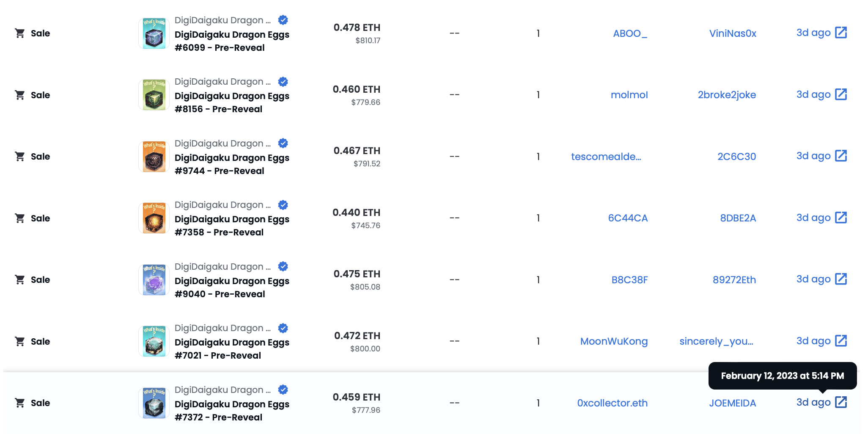The width and height of the screenshot is (868, 434).
Task: Click verified badge beside #7021 collection name
Action: (283, 328)
